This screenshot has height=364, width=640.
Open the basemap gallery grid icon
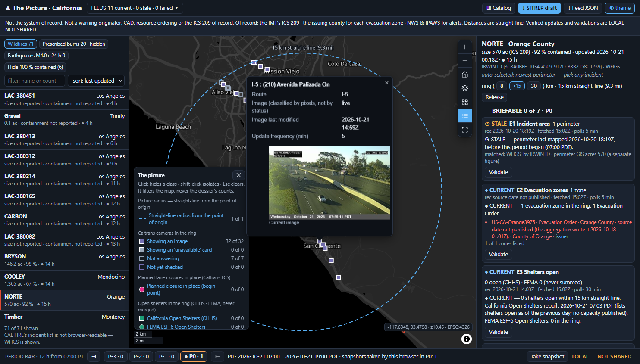coord(464,102)
